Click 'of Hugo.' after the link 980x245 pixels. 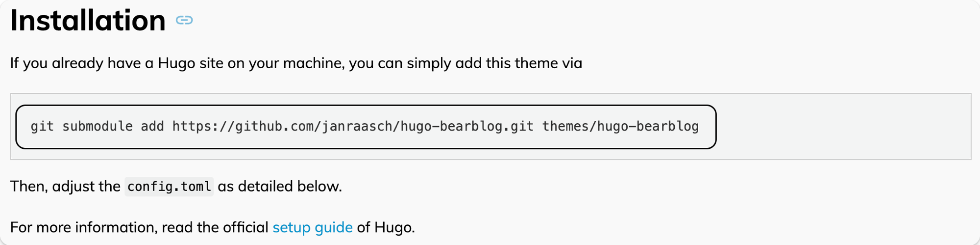(x=386, y=227)
